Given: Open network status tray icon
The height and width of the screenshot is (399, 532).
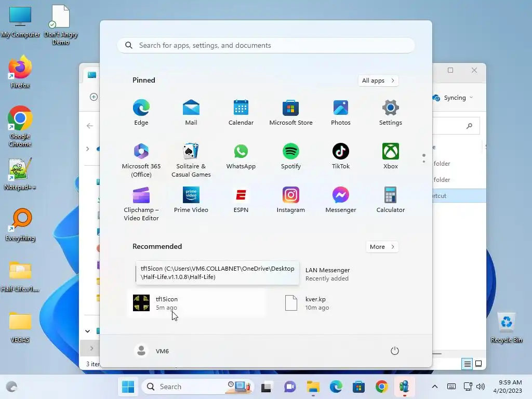Looking at the screenshot, I should [x=468, y=387].
